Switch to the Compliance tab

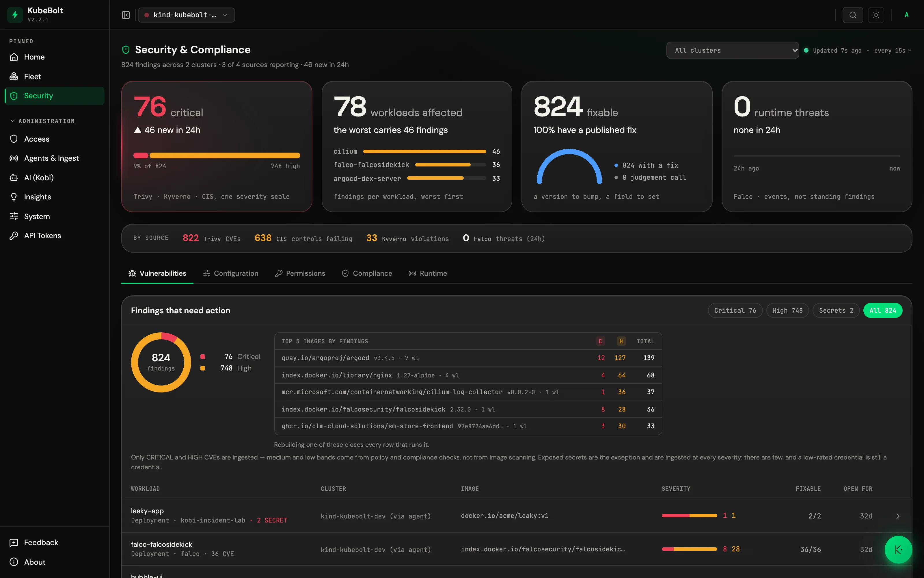pyautogui.click(x=367, y=273)
